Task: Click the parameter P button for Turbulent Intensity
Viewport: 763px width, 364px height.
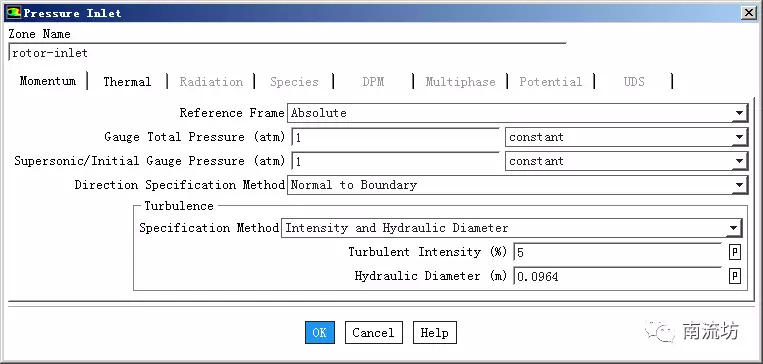Action: (x=734, y=252)
